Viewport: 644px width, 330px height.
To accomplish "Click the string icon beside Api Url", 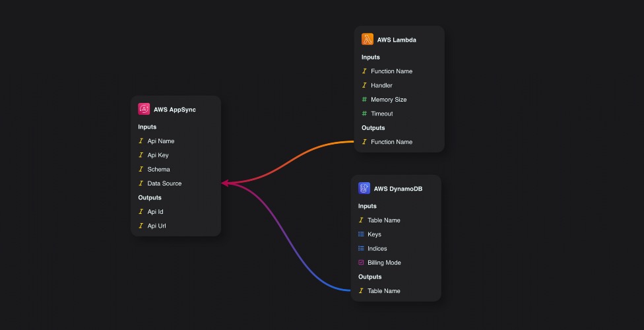I will pyautogui.click(x=141, y=226).
